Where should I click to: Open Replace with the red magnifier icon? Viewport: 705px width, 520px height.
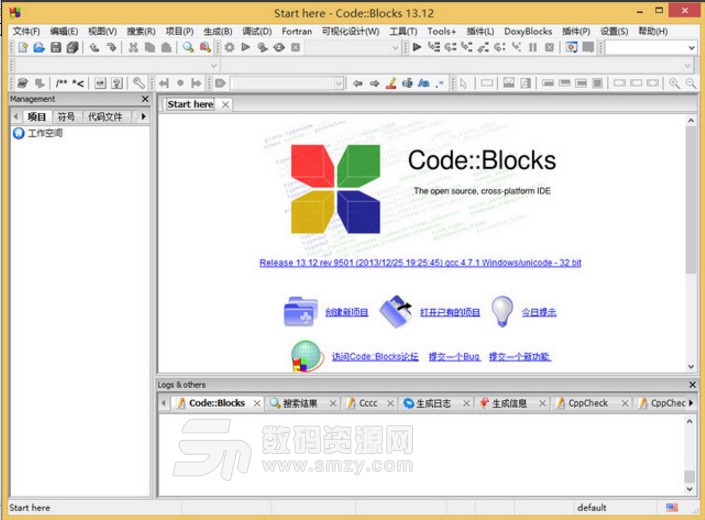tap(205, 47)
